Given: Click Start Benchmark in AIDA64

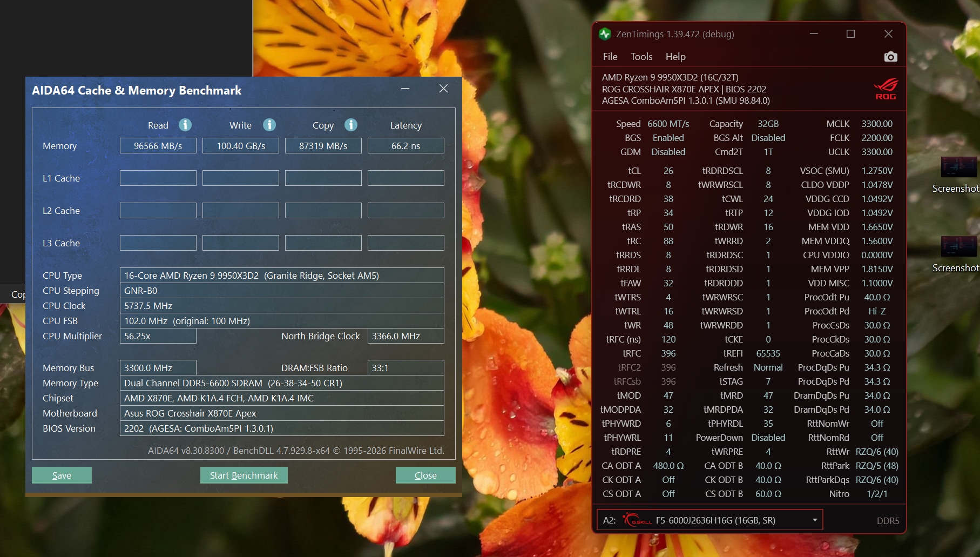Looking at the screenshot, I should click(244, 475).
